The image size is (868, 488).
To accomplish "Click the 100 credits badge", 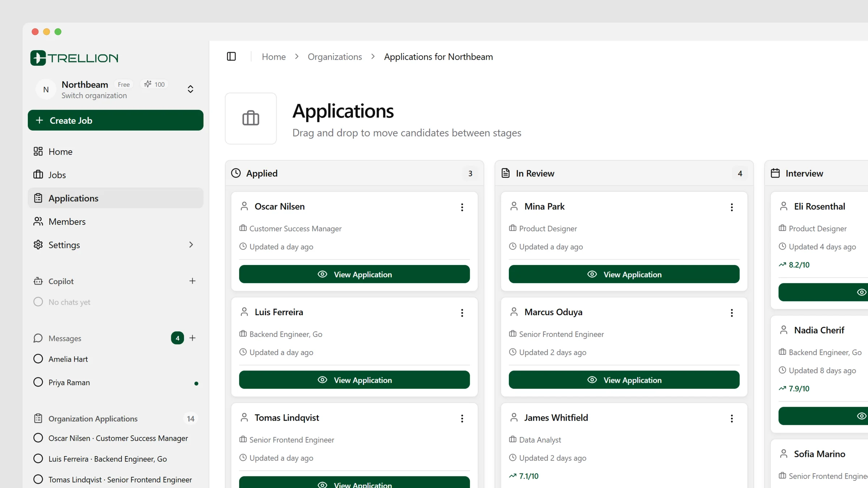I will [154, 84].
